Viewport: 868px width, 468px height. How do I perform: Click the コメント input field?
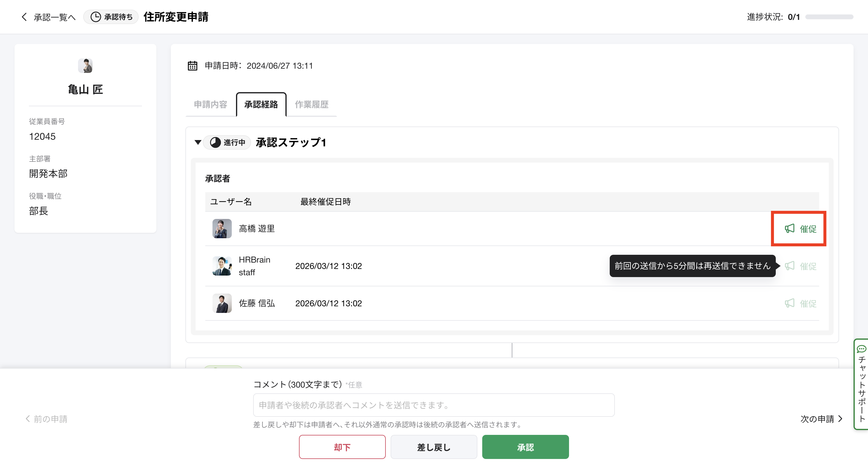point(434,405)
